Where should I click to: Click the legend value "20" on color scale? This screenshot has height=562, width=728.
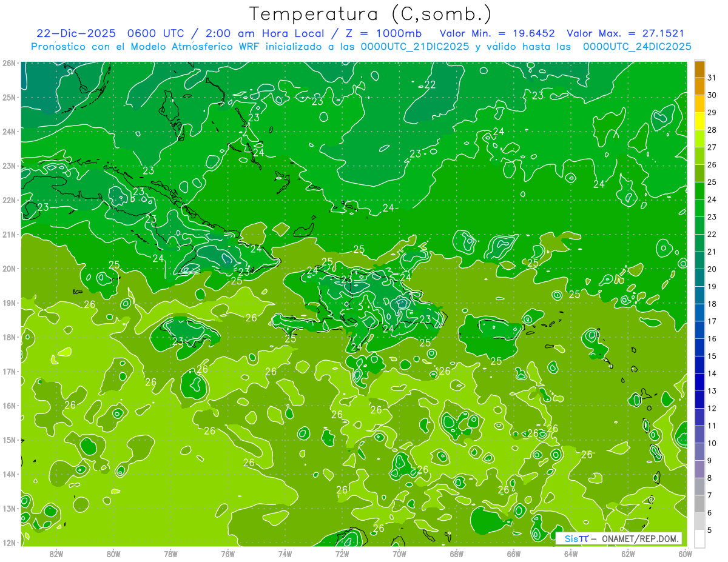(x=712, y=269)
